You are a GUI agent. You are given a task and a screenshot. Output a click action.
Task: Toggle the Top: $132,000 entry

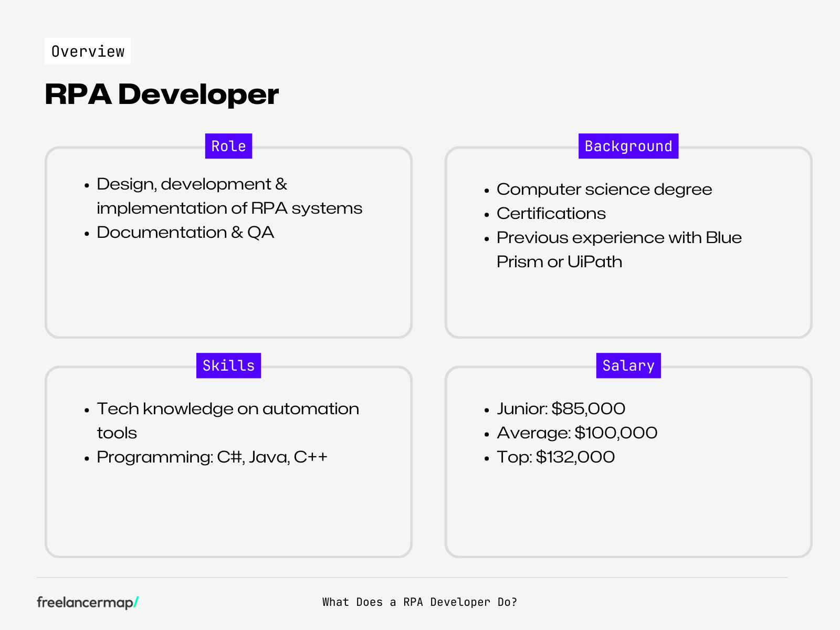(556, 457)
